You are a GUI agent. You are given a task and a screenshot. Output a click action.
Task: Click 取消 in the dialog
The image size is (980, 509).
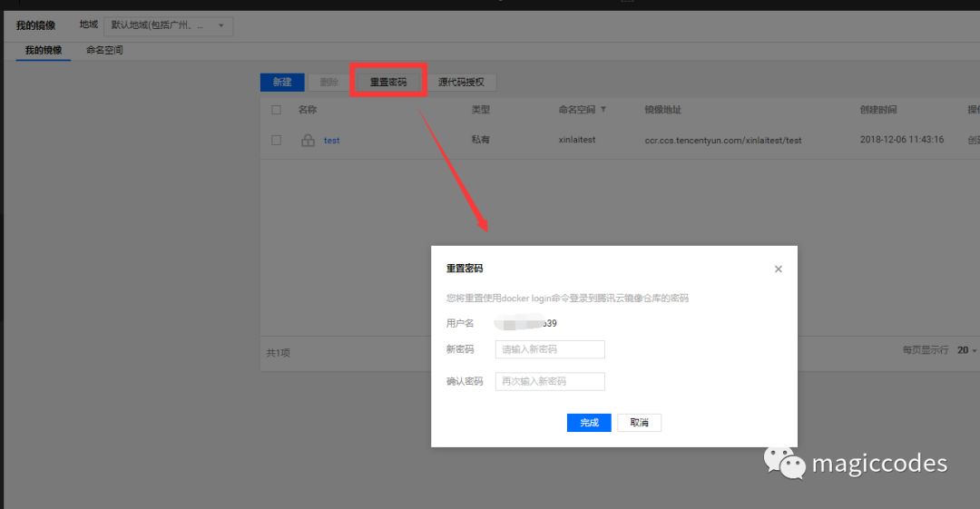point(639,423)
